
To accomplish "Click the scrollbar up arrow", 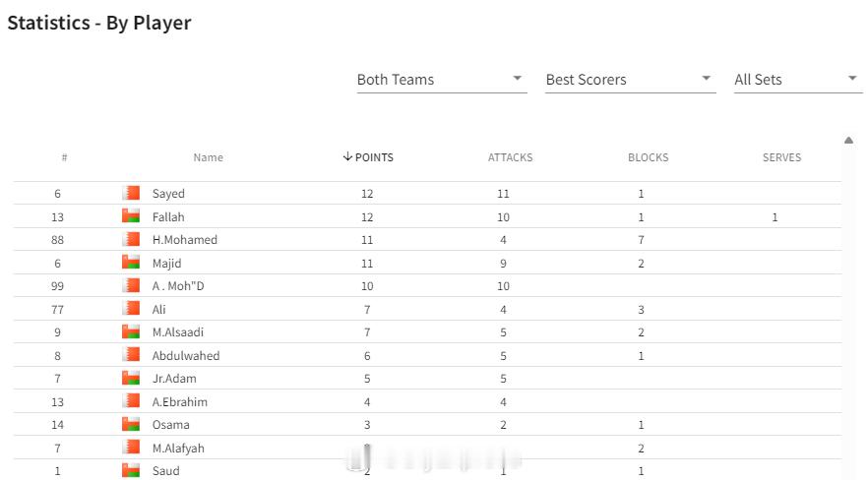I will 848,141.
